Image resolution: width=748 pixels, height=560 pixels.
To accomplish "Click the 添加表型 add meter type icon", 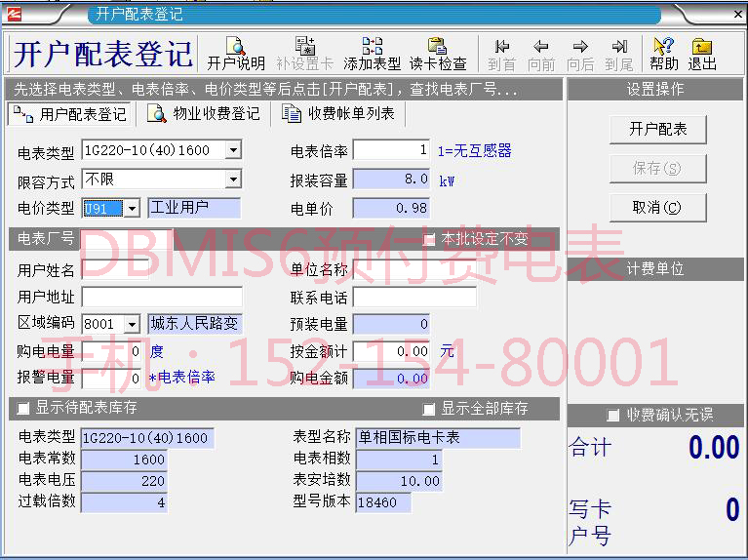I will 372,53.
